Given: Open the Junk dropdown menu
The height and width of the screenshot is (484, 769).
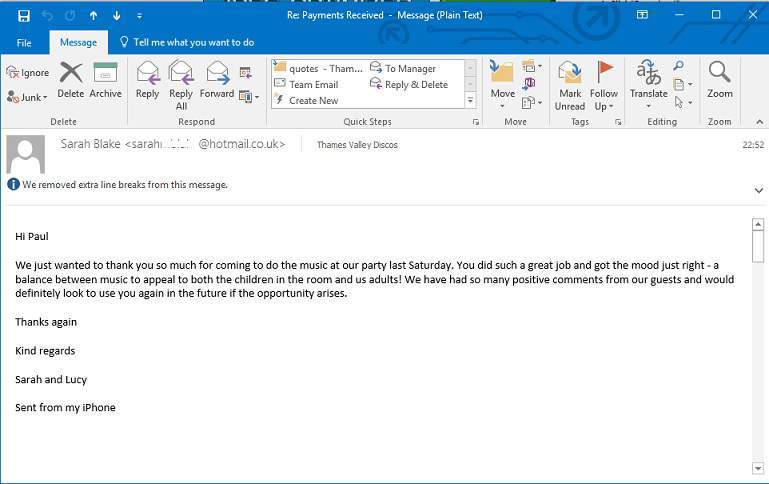Looking at the screenshot, I should coord(27,97).
